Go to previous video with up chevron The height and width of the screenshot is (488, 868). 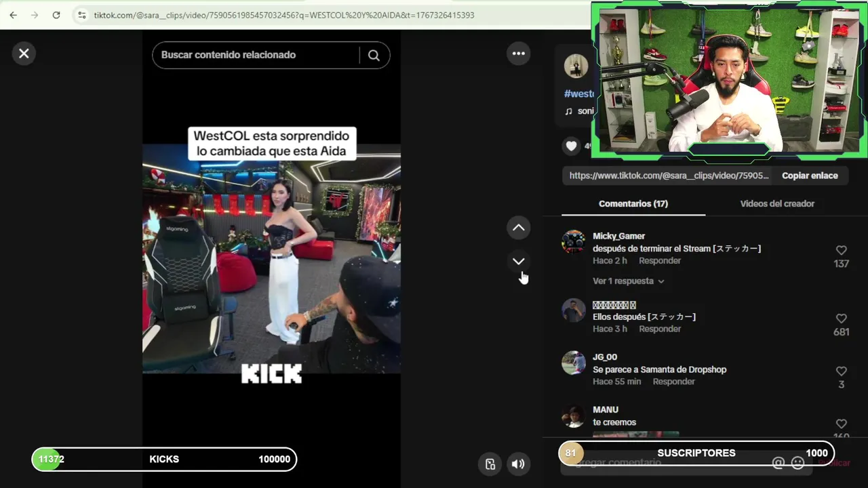[519, 228]
